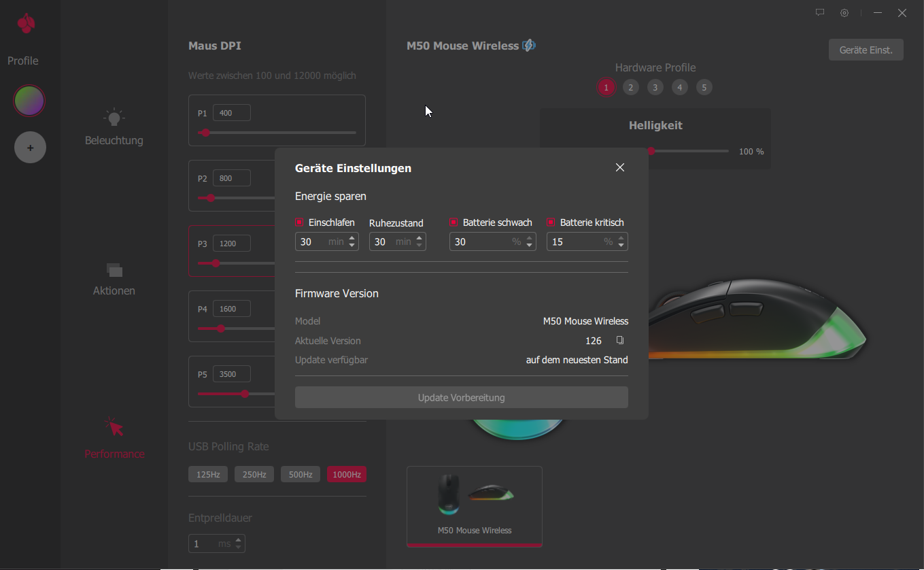Decrease Batterie schwach percent with down arrow
Viewport: 924px width, 570px height.
pos(529,246)
